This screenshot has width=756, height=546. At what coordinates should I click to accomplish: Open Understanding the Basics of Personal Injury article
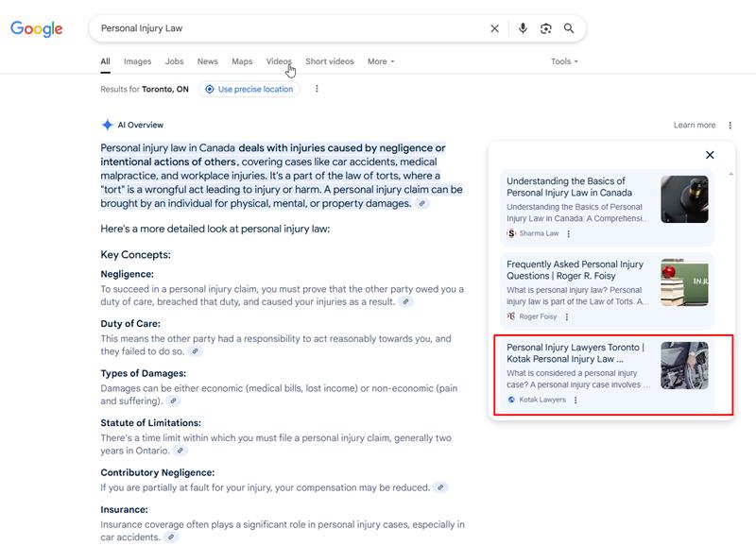point(569,186)
